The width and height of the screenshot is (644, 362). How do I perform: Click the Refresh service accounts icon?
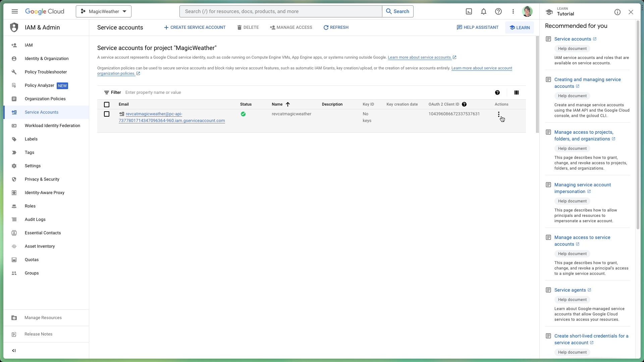tap(326, 27)
